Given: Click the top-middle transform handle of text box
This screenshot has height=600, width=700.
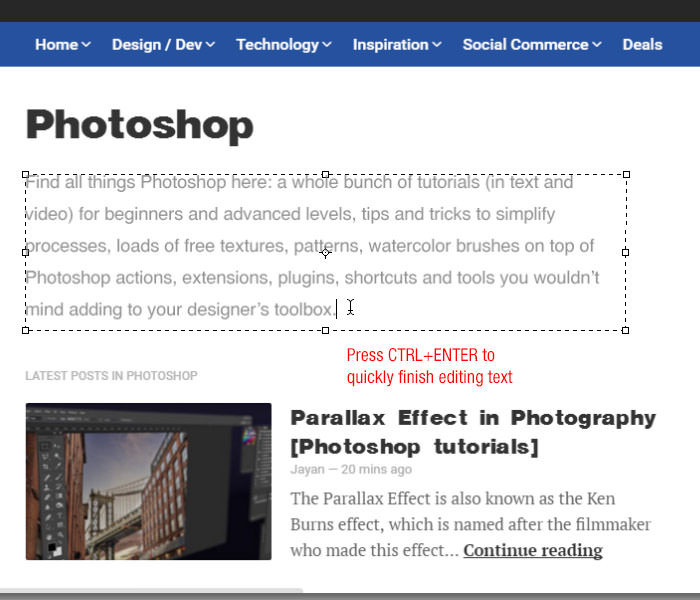Looking at the screenshot, I should click(x=325, y=174).
